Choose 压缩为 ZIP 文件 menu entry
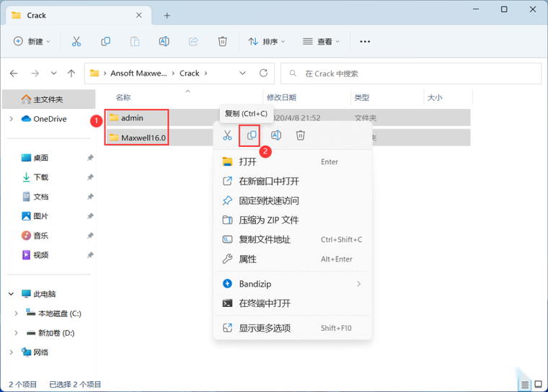This screenshot has width=548, height=392. pos(293,220)
